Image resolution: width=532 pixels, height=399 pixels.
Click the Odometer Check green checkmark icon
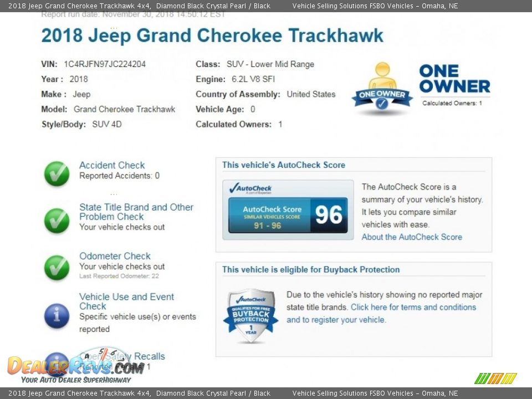point(57,268)
